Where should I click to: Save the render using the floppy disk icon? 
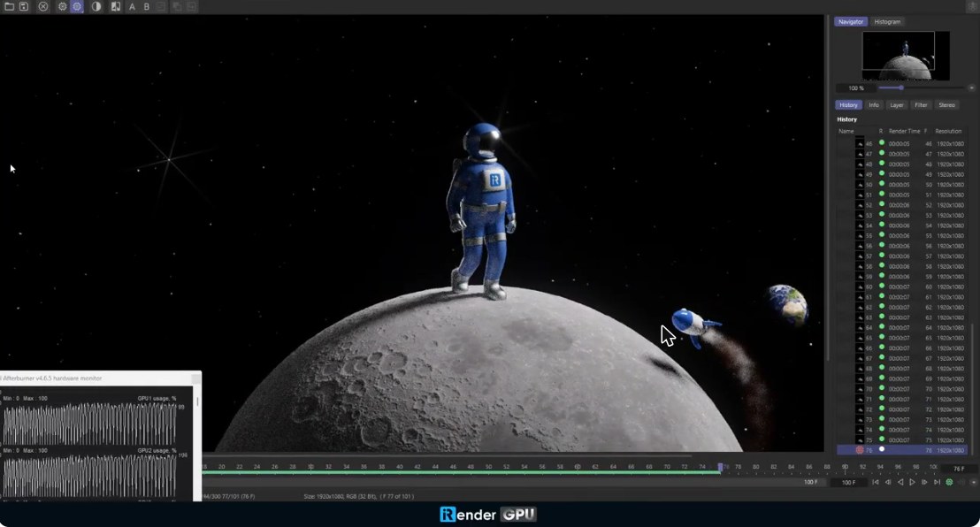pos(24,6)
